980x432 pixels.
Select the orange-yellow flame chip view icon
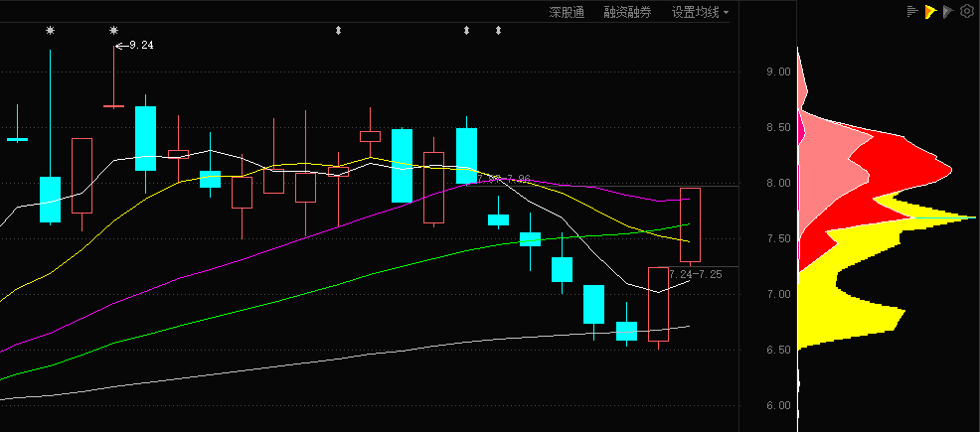[930, 11]
